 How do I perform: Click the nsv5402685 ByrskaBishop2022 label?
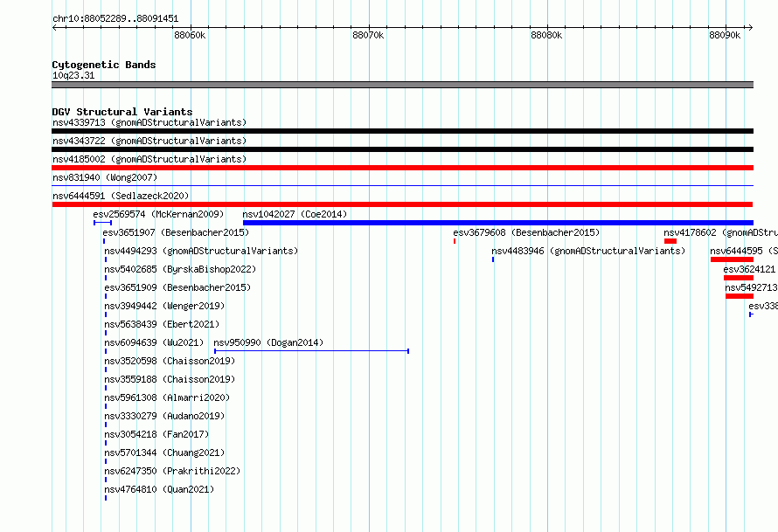click(180, 269)
